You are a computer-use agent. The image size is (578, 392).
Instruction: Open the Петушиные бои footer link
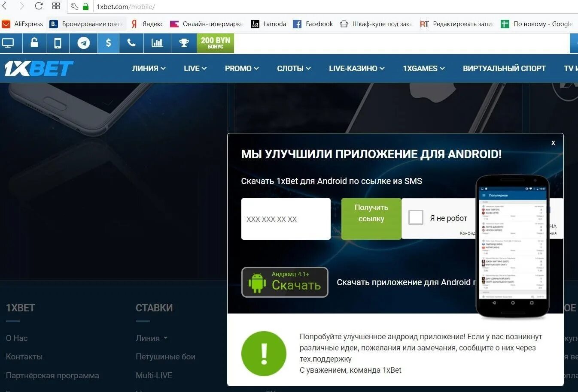(x=165, y=356)
